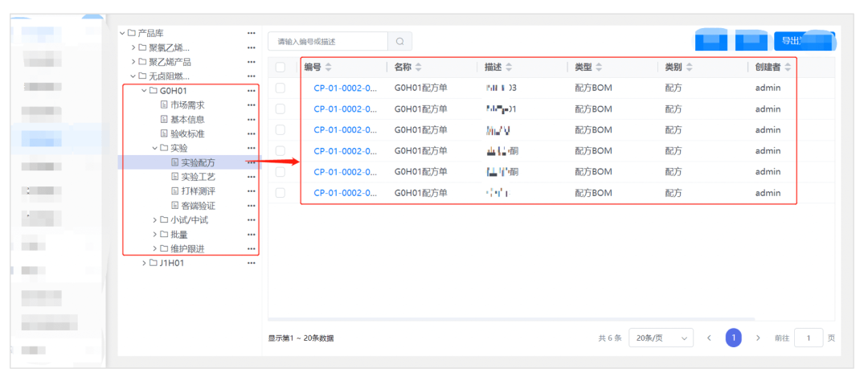Check the first table row checkbox
Viewport: 868px width, 381px height.
pyautogui.click(x=280, y=88)
